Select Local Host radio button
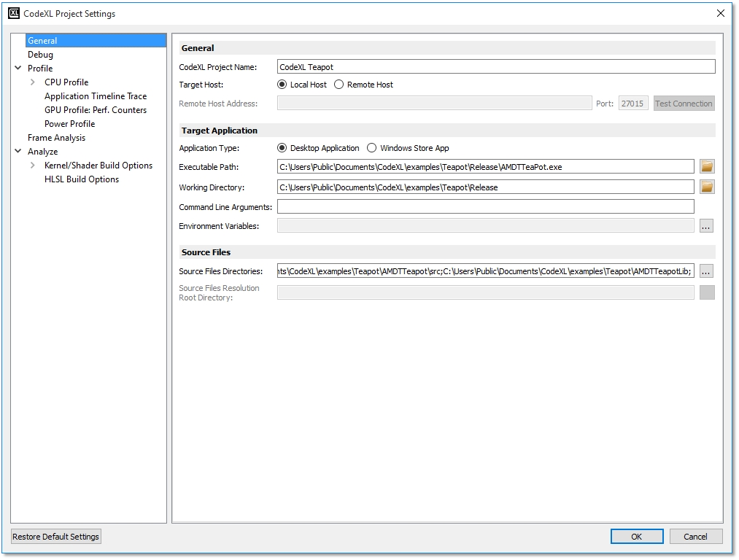Viewport: 739px width, 560px height. 282,85
